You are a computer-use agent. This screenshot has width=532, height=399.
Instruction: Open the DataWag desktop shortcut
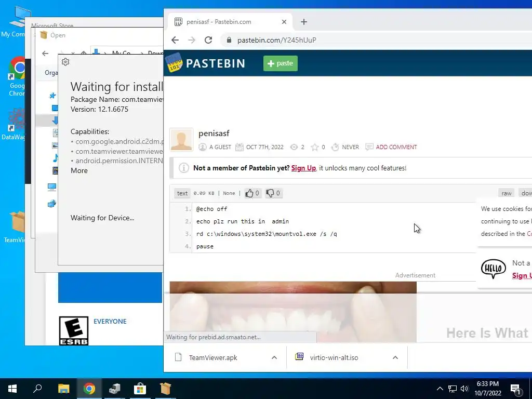pos(14,124)
